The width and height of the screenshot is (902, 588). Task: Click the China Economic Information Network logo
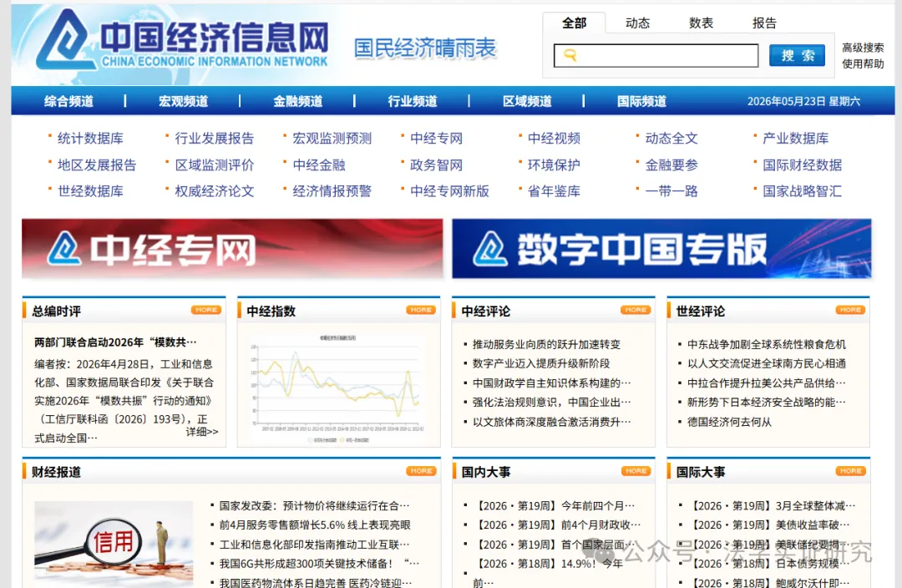(183, 40)
